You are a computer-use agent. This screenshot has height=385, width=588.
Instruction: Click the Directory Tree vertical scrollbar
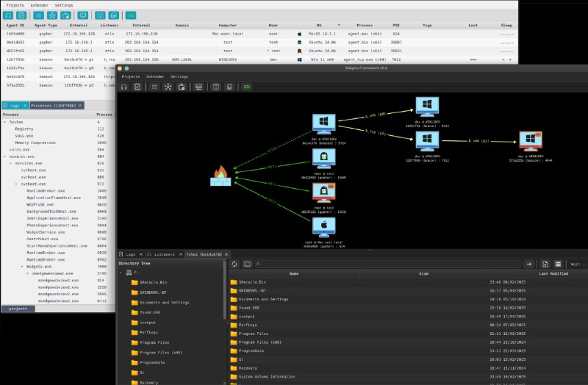click(225, 290)
